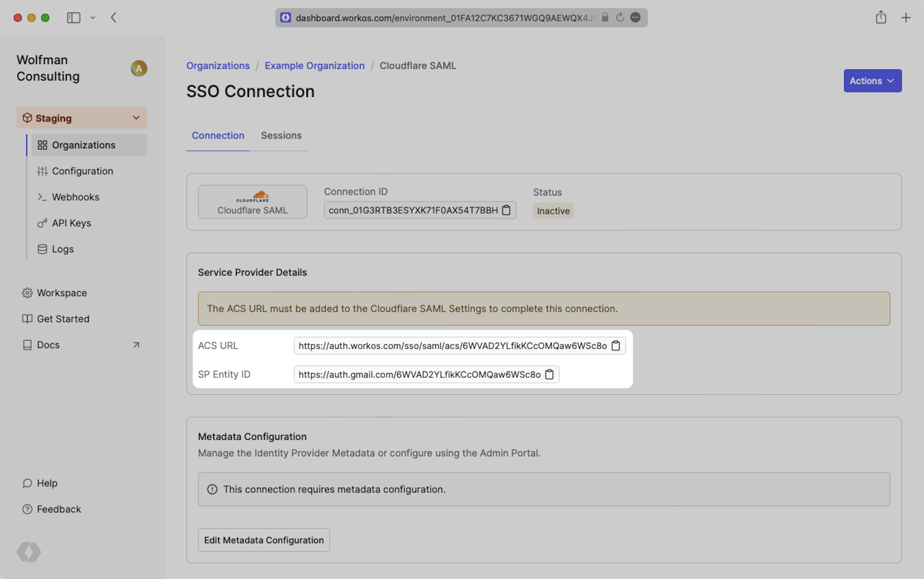Copy the SP Entity ID value
Image resolution: width=924 pixels, height=579 pixels.
click(x=549, y=375)
